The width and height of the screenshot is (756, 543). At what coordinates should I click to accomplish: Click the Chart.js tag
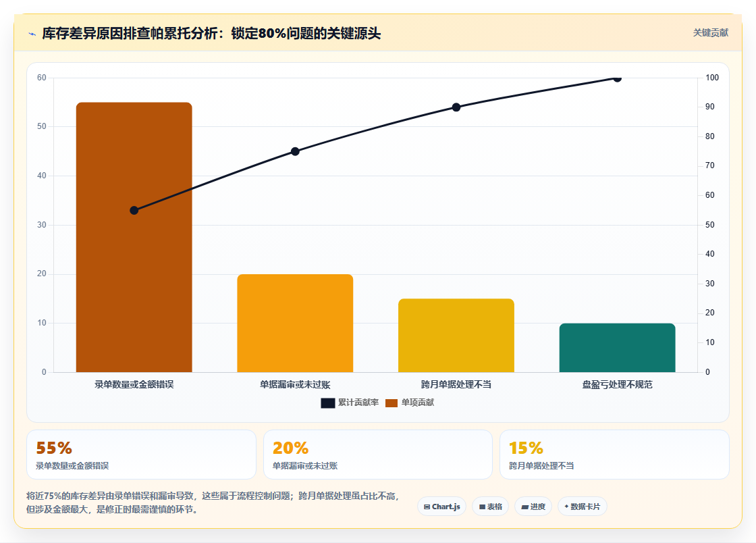tap(441, 507)
